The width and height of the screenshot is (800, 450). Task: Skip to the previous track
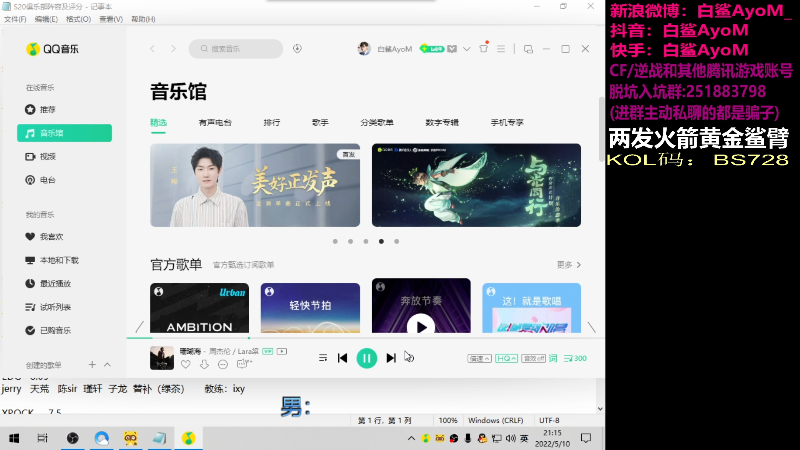tap(342, 358)
